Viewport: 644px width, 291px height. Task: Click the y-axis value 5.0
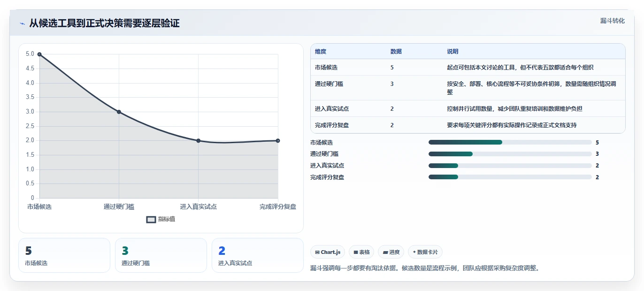[x=30, y=54]
